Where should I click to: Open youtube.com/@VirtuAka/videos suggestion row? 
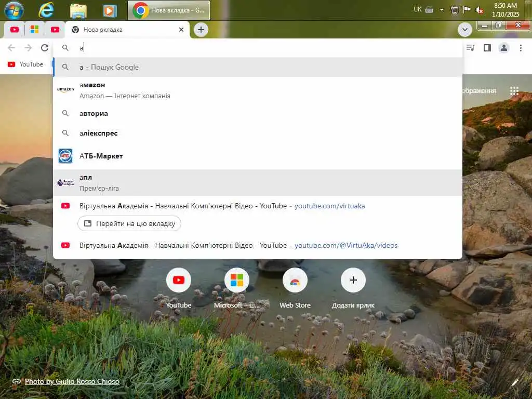click(x=258, y=245)
